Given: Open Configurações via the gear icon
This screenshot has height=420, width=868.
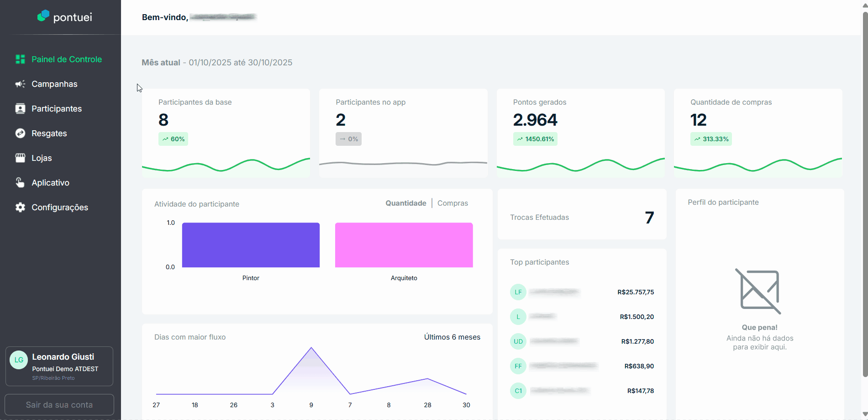Looking at the screenshot, I should pos(20,207).
